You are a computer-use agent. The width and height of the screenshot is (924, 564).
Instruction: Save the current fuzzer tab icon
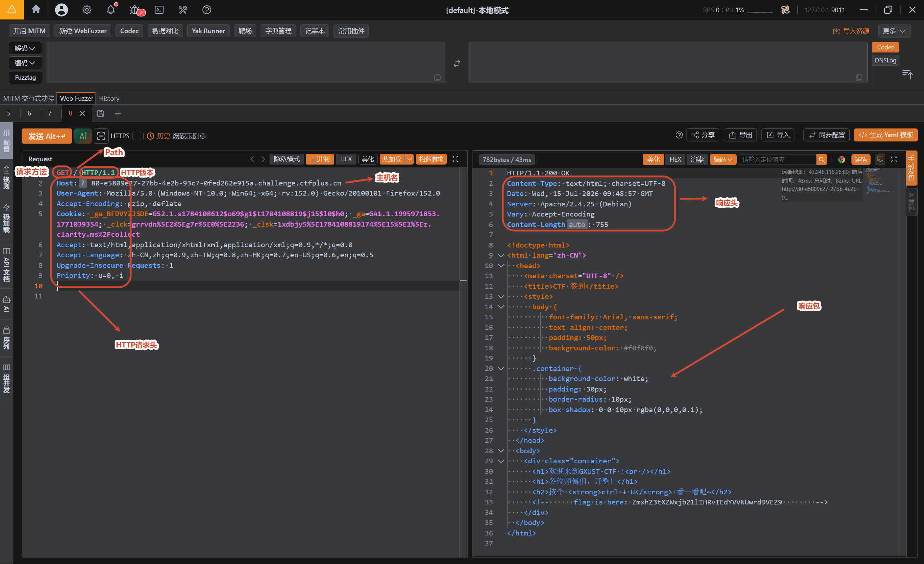[100, 113]
